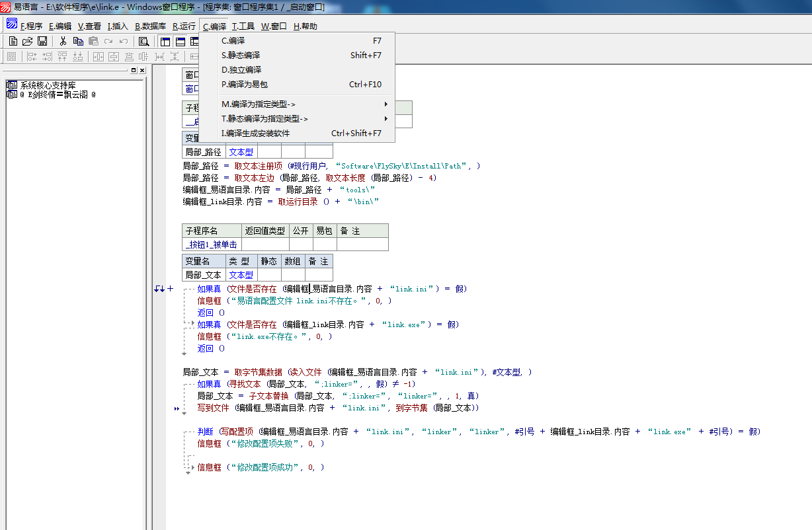Select 系统核心支持库 in library list

[x=48, y=85]
